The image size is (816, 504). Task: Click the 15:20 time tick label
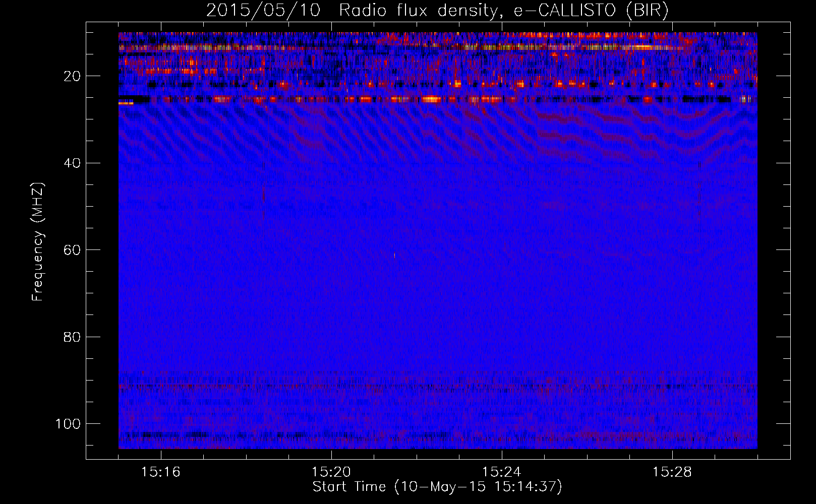coord(331,472)
